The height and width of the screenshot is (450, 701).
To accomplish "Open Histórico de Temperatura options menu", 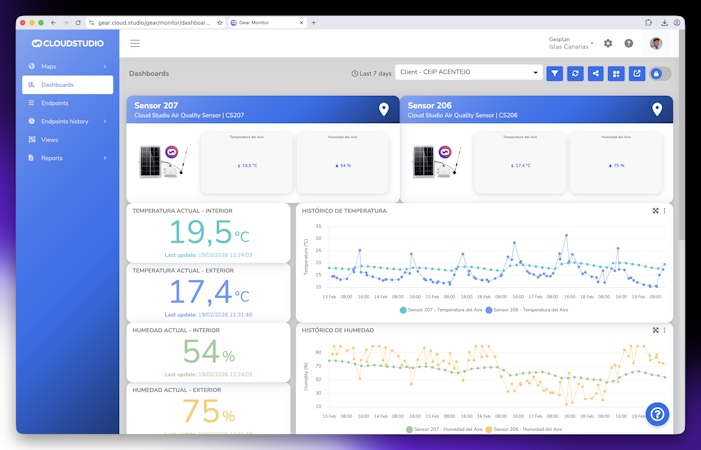I will pos(664,210).
